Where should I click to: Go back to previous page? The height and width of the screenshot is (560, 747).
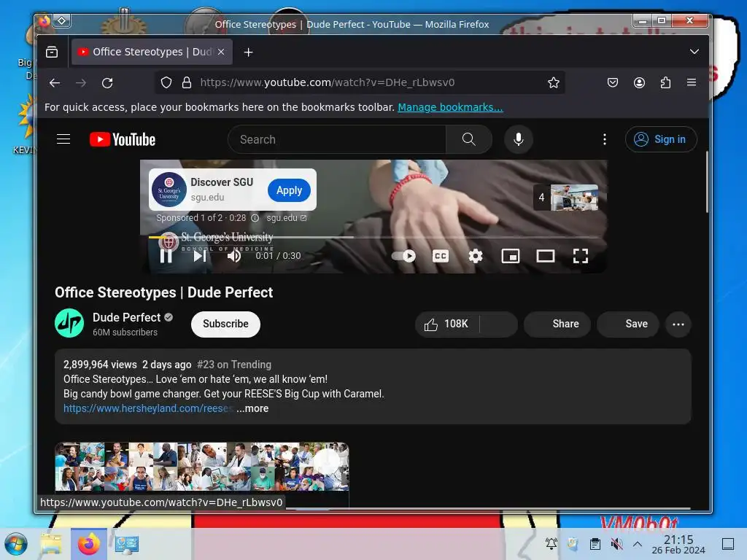click(55, 83)
